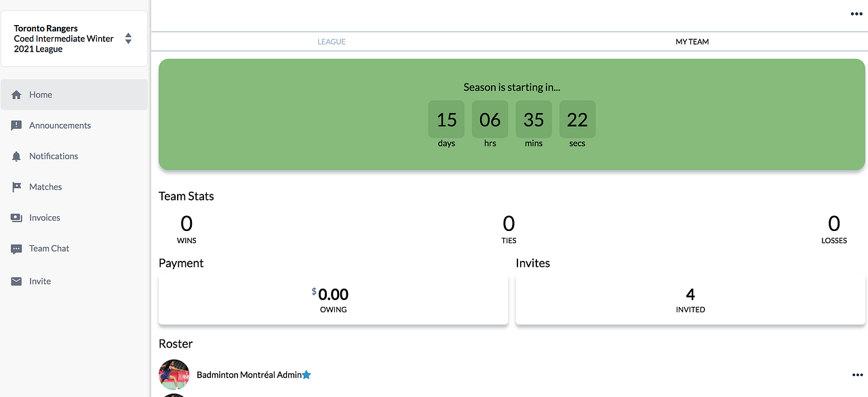Click the Badminton Montréal Admin name
The image size is (868, 397).
249,375
